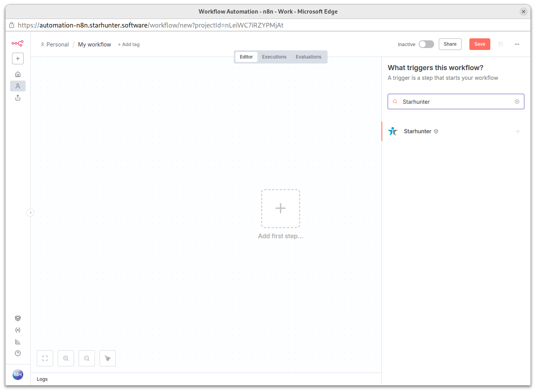
Task: Click the zoom out canvas button
Action: click(87, 358)
